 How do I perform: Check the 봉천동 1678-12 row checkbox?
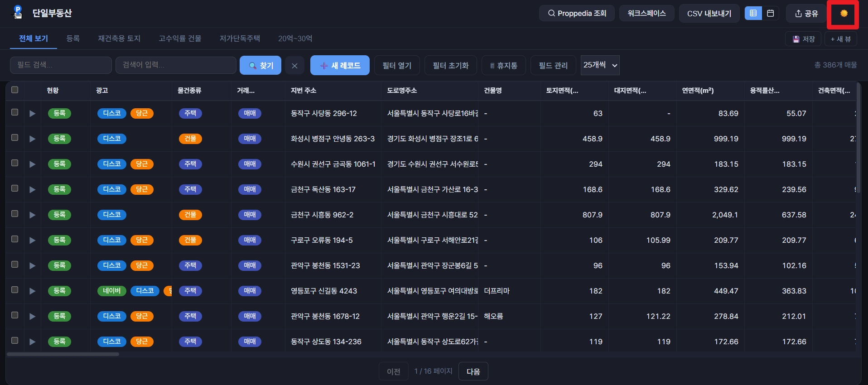[x=14, y=315]
